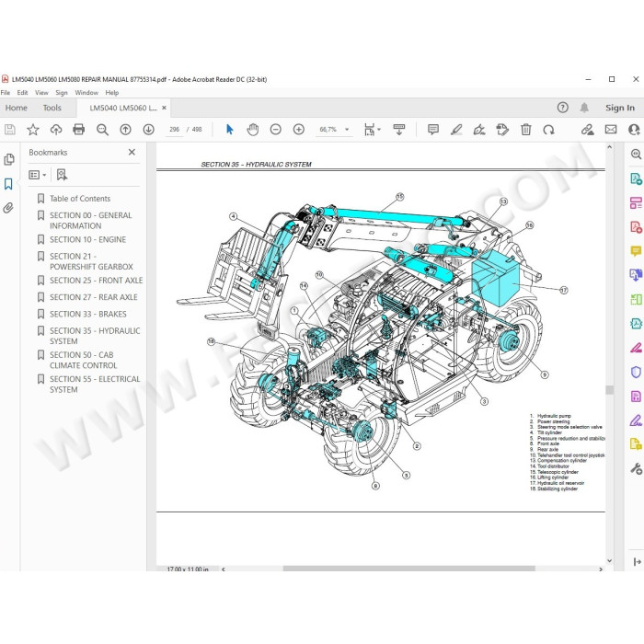Click the stamp tool icon
This screenshot has width=644, height=644.
[x=502, y=130]
